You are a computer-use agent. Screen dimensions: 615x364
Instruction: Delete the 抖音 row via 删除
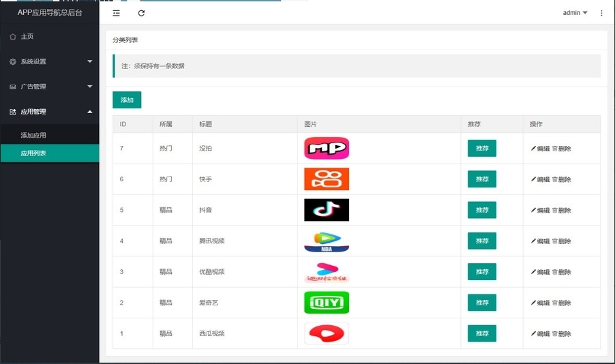[562, 210]
